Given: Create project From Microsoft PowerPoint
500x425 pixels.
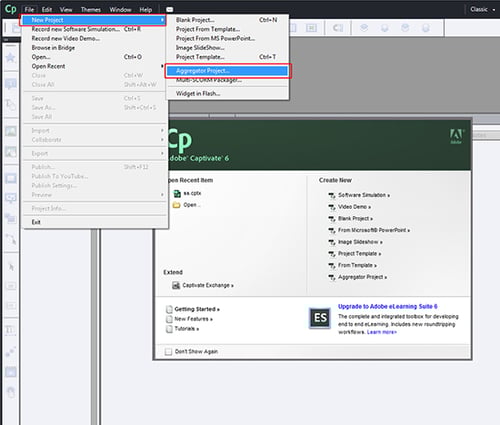Looking at the screenshot, I should pos(374,230).
